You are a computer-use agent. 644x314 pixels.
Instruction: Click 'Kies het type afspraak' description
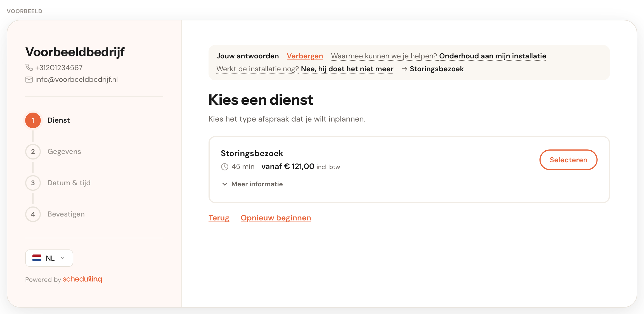click(x=287, y=119)
